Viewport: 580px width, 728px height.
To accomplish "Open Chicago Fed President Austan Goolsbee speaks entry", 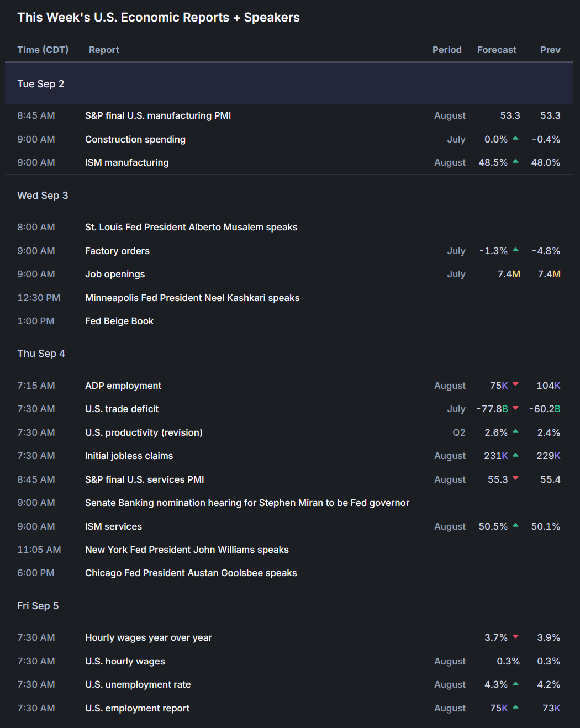I will tap(191, 573).
